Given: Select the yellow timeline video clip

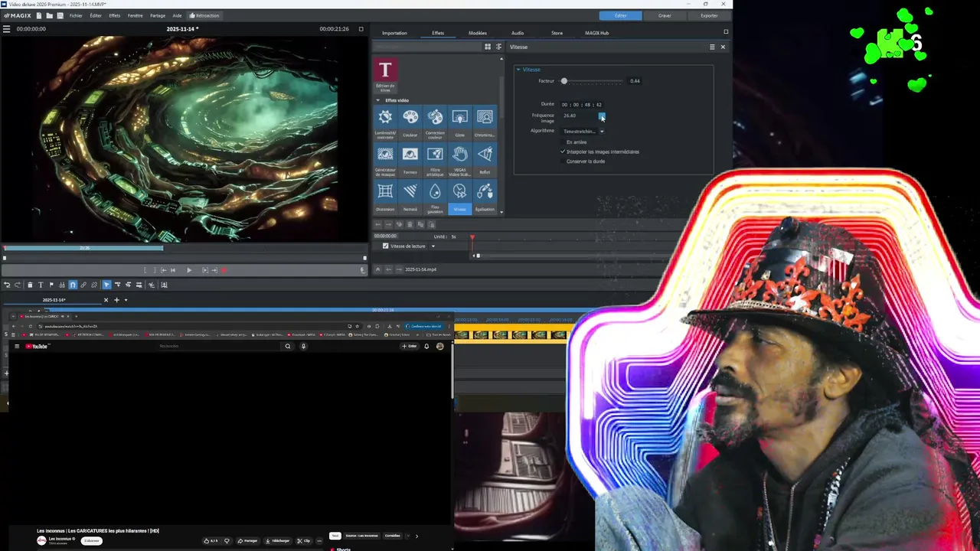Looking at the screenshot, I should click(510, 334).
